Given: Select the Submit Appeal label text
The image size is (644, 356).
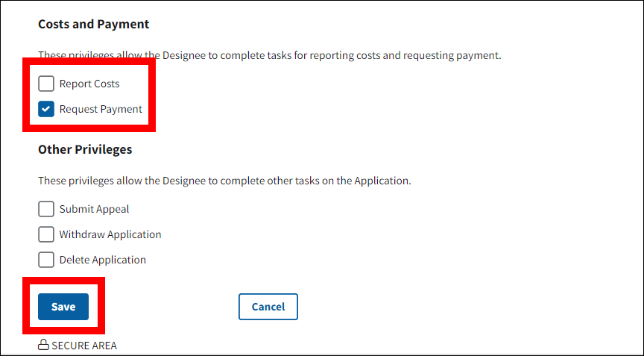Looking at the screenshot, I should pyautogui.click(x=94, y=209).
